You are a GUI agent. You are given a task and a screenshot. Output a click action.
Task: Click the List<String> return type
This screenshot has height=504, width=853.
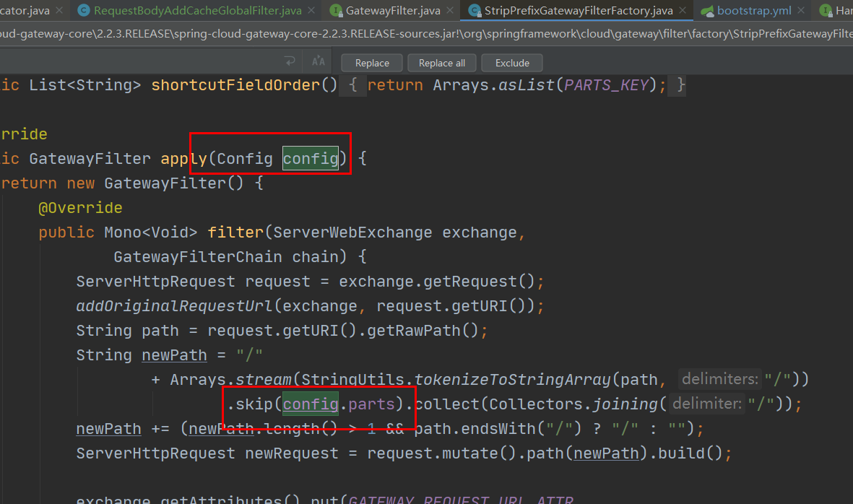tap(85, 85)
